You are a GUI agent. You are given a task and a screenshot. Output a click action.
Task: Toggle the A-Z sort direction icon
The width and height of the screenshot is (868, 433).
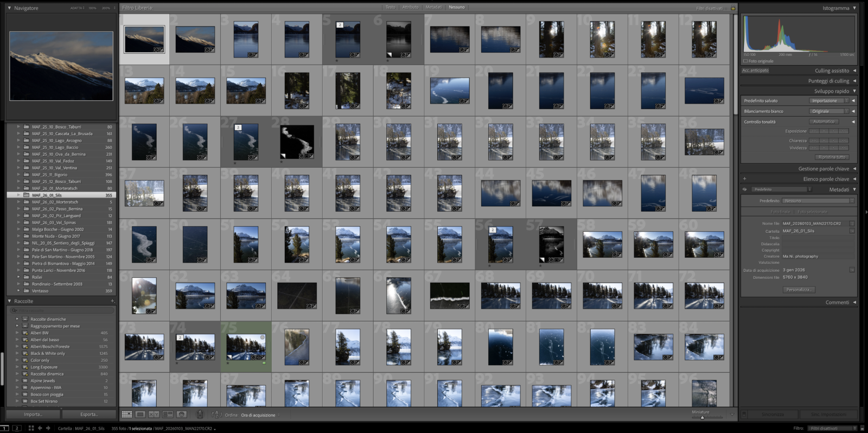[216, 415]
